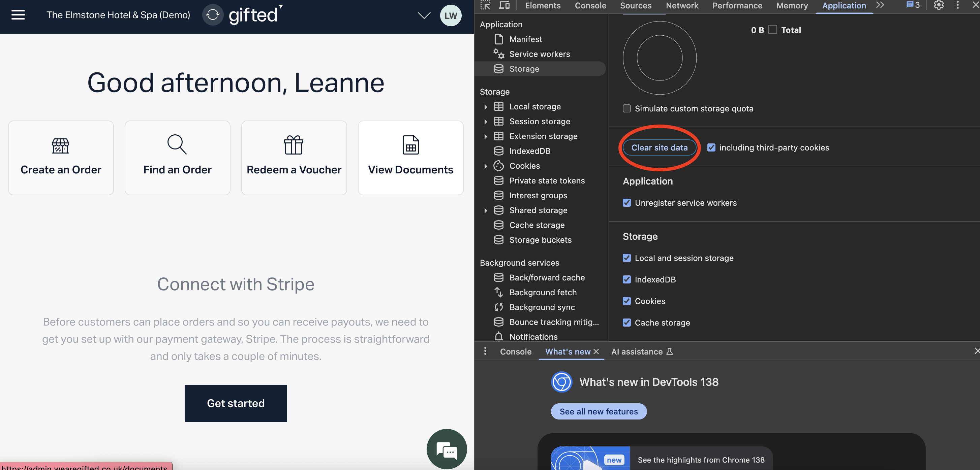
Task: Select Cache storage in the sidebar
Action: click(x=537, y=225)
